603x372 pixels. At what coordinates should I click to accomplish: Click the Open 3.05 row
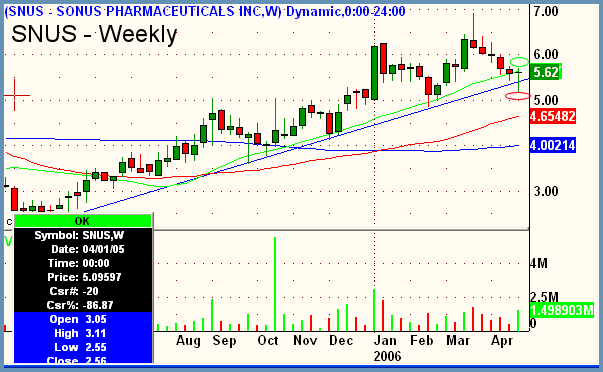point(83,319)
